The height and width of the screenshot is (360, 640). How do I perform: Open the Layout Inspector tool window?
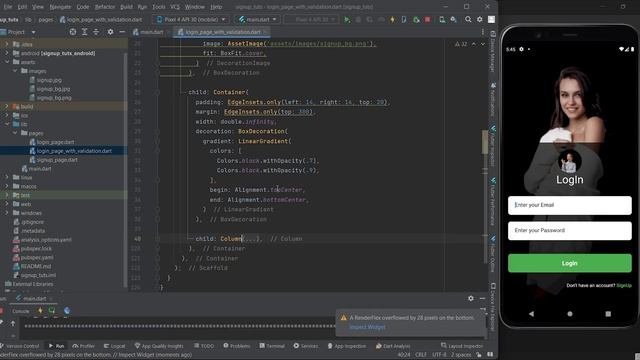point(462,346)
